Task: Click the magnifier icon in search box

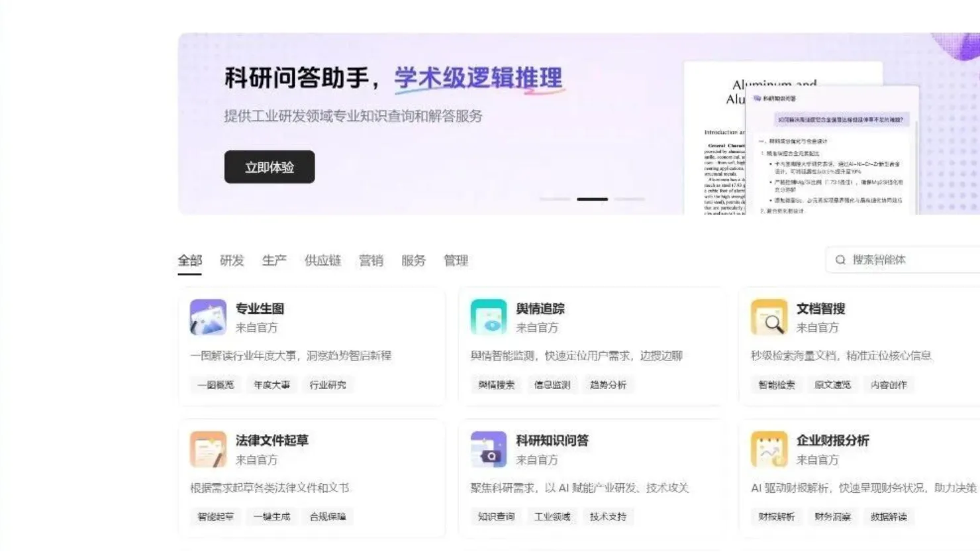Action: (840, 260)
